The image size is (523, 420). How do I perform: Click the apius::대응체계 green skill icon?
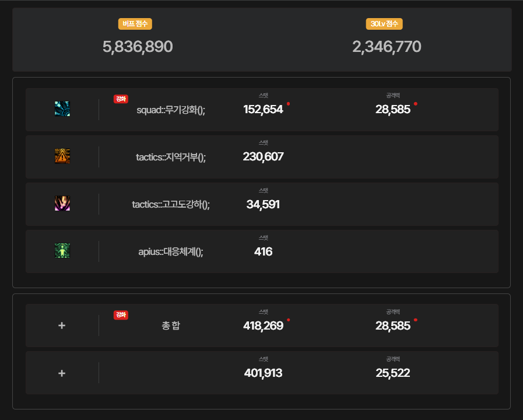(x=62, y=251)
